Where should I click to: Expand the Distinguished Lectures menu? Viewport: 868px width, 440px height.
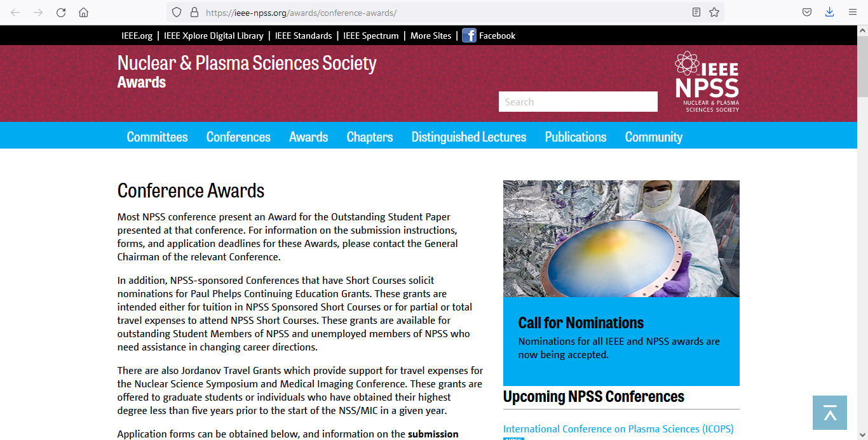pos(468,137)
